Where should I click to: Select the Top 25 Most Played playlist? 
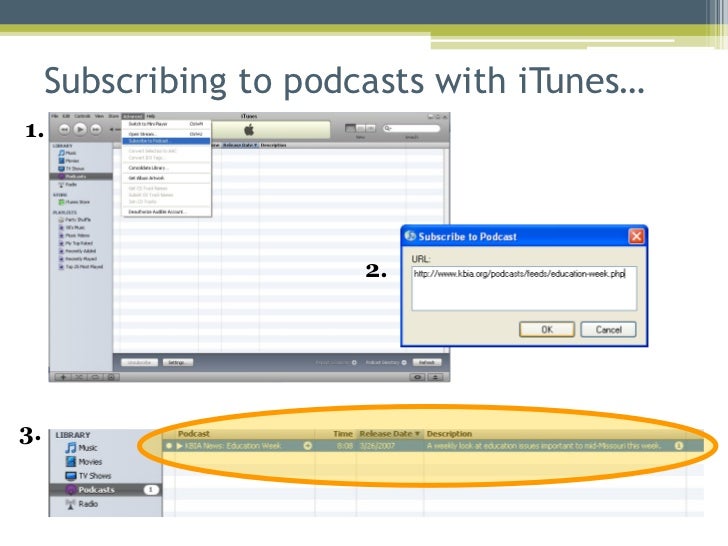(x=81, y=267)
